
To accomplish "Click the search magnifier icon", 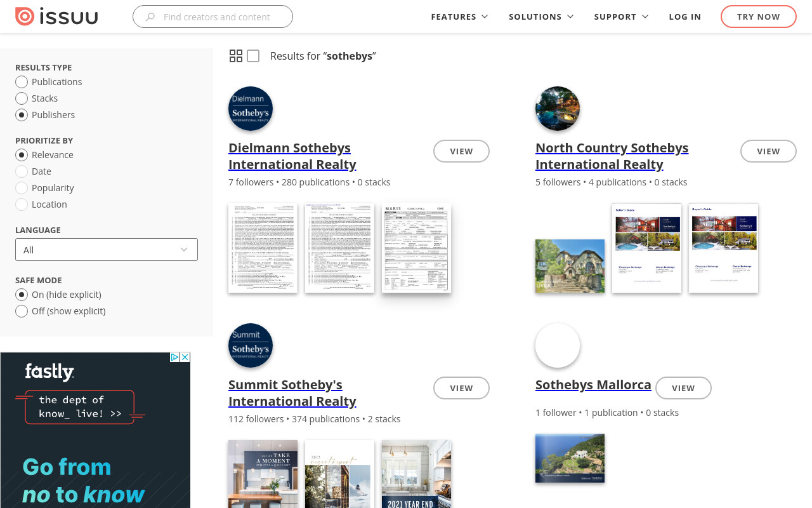I will point(150,17).
